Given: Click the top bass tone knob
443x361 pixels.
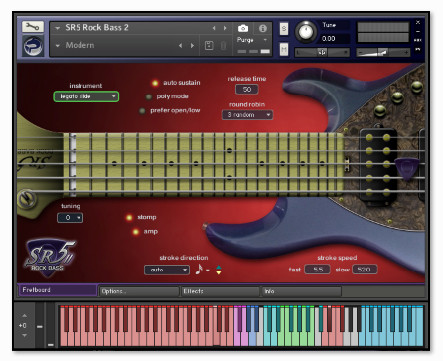Looking at the screenshot, I should 417,87.
